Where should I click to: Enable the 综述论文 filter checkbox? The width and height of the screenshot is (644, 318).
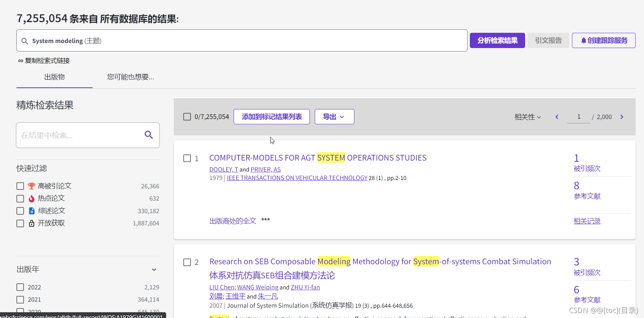pos(20,211)
